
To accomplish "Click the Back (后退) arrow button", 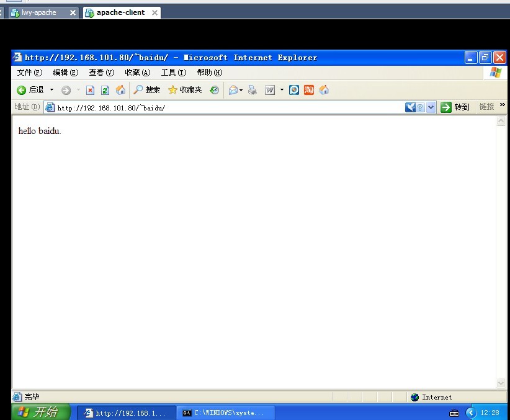I will (30, 90).
